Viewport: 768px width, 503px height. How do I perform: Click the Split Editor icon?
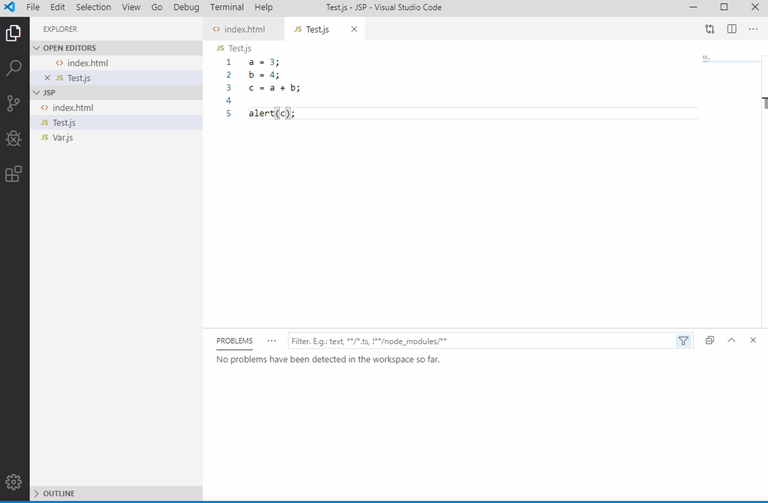tap(732, 29)
